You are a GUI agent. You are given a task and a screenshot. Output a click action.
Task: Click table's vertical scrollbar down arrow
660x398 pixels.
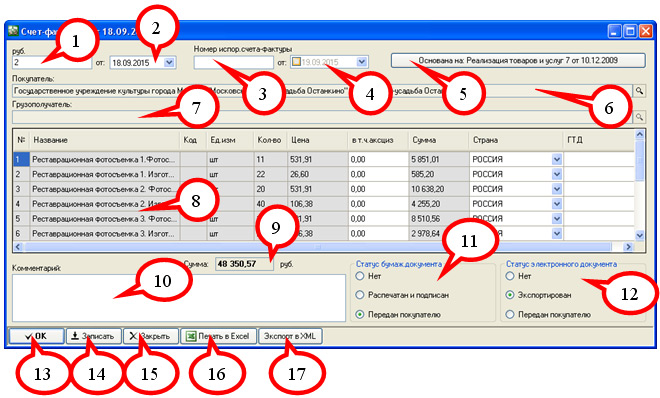point(640,235)
